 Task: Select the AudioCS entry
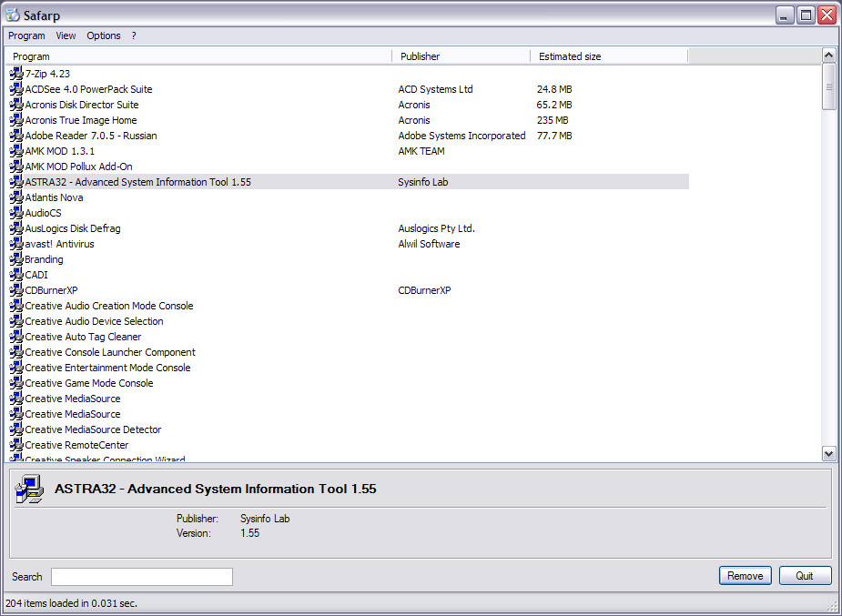click(43, 213)
